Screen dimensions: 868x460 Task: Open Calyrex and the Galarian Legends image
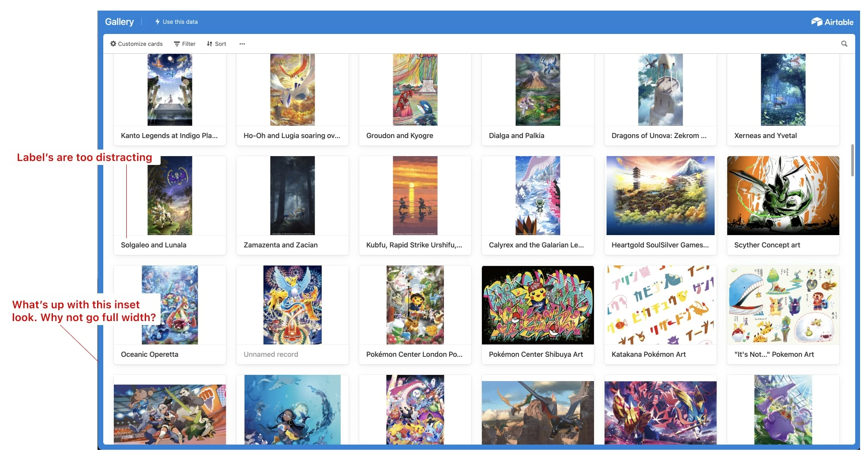pos(538,195)
